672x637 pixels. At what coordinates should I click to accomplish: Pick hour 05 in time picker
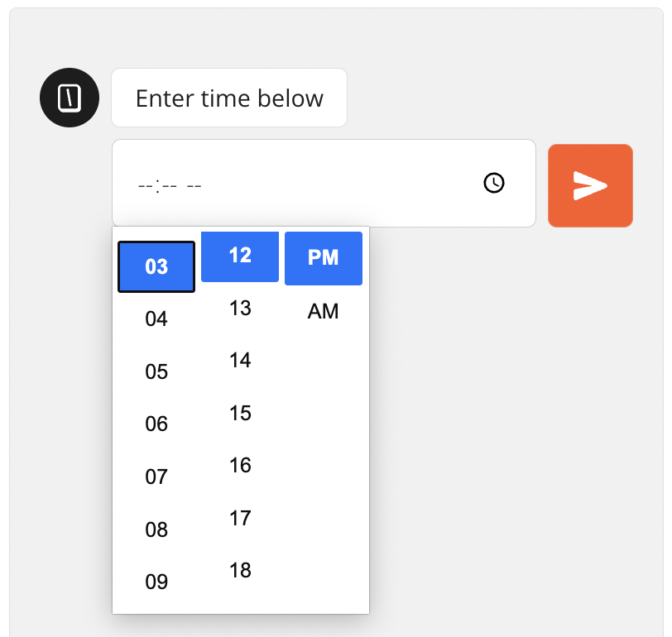click(156, 371)
